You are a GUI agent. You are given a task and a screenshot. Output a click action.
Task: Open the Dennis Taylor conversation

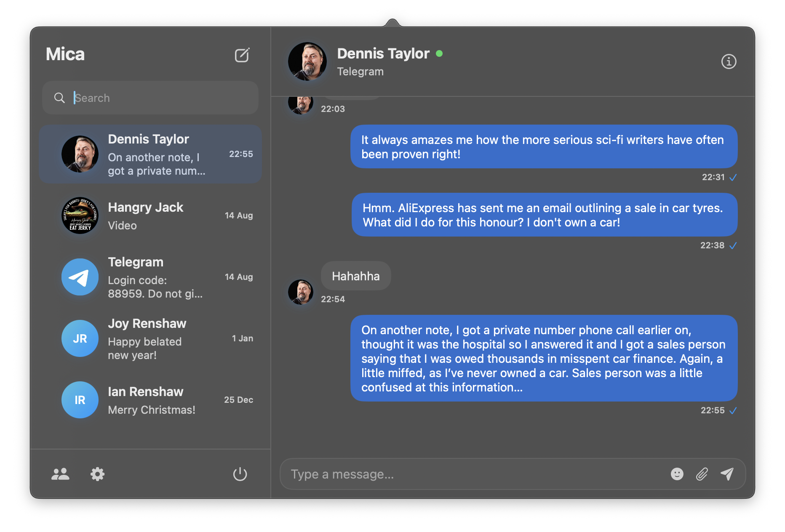(x=150, y=154)
